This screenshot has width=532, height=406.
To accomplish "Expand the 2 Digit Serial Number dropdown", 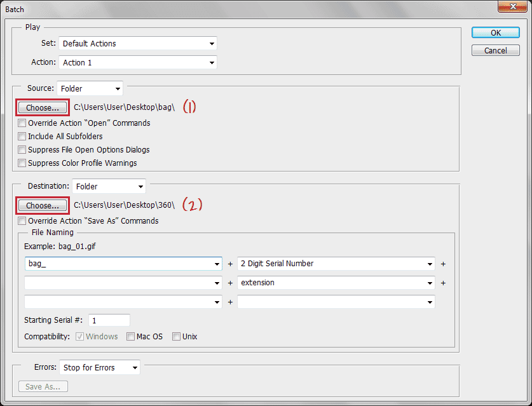I will pos(336,264).
